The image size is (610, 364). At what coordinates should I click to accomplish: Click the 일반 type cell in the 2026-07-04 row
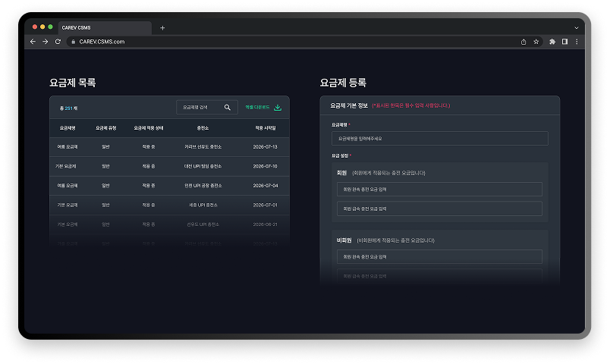(105, 186)
